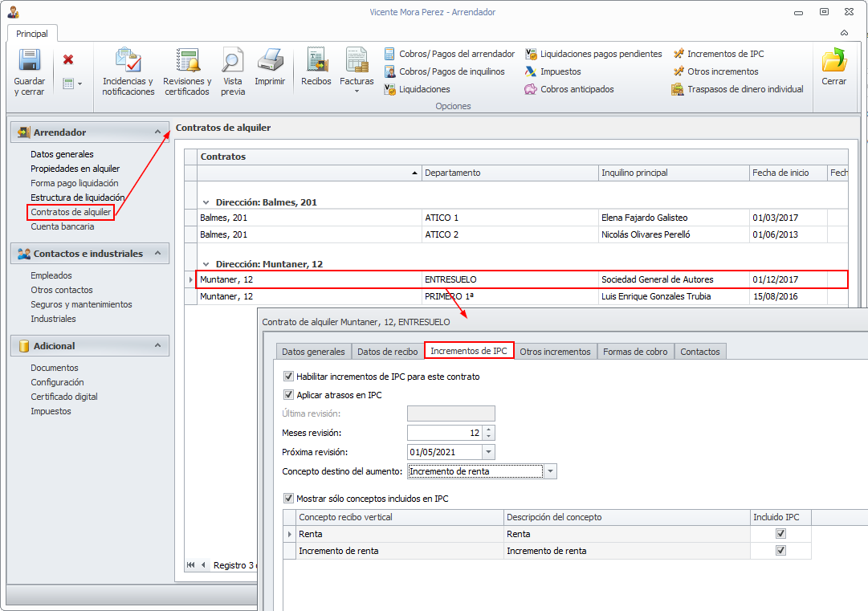Switch to the Otros incrementos tab

click(555, 352)
